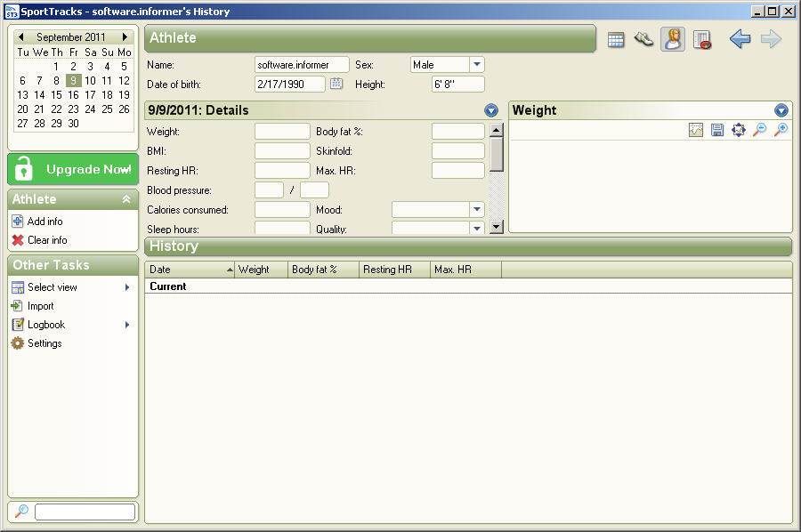Expand the Mood dropdown list
This screenshot has height=532, width=801.
477,210
